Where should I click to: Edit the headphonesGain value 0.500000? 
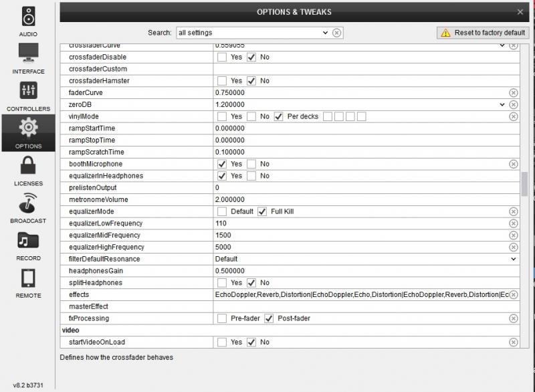(230, 271)
